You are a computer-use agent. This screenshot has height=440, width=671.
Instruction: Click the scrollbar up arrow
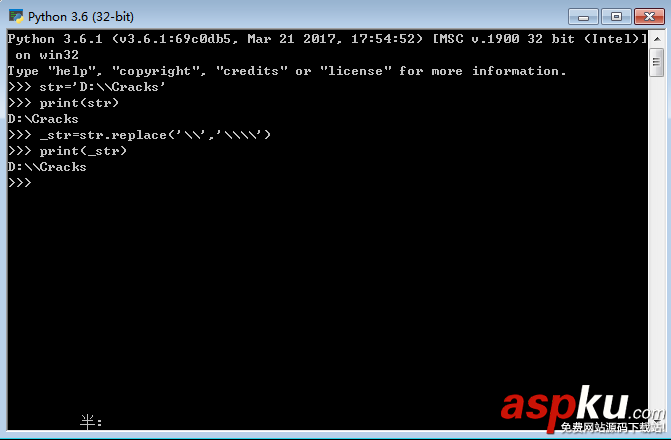coord(656,39)
